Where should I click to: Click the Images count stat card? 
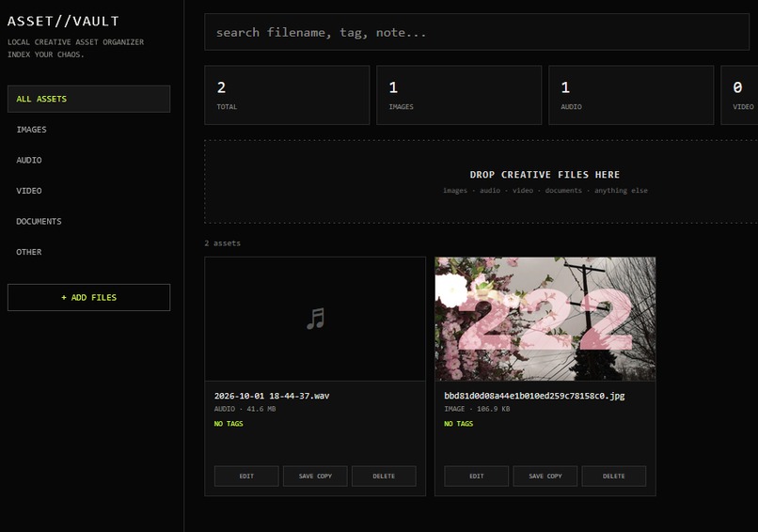click(x=459, y=95)
